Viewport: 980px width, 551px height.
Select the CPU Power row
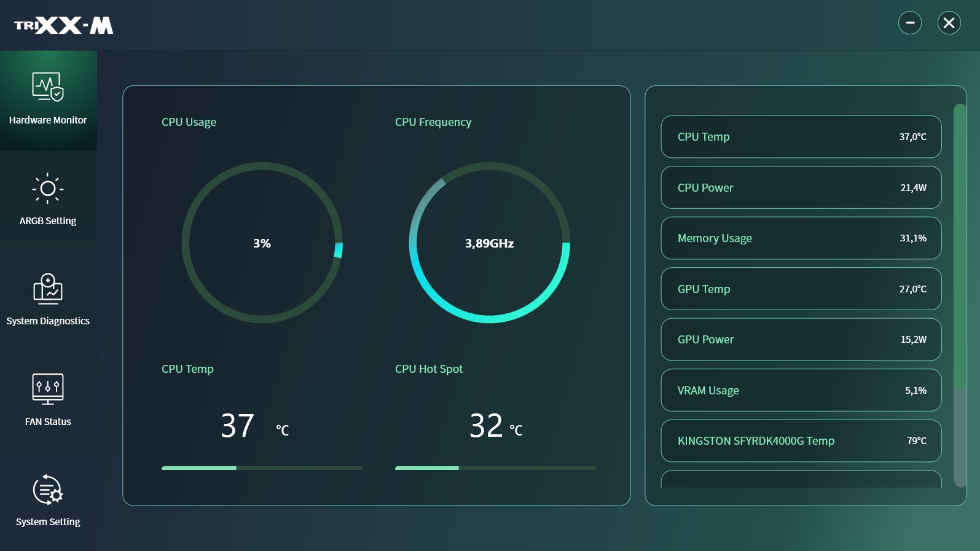[801, 187]
